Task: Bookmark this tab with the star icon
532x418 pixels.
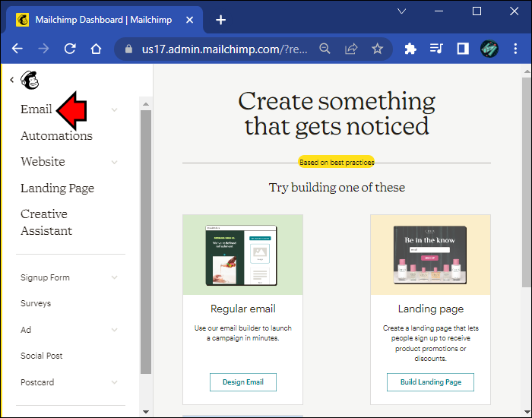Action: point(377,49)
